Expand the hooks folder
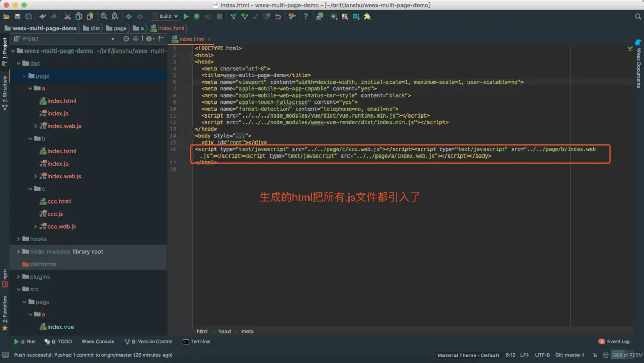The height and width of the screenshot is (363, 644). pos(19,239)
